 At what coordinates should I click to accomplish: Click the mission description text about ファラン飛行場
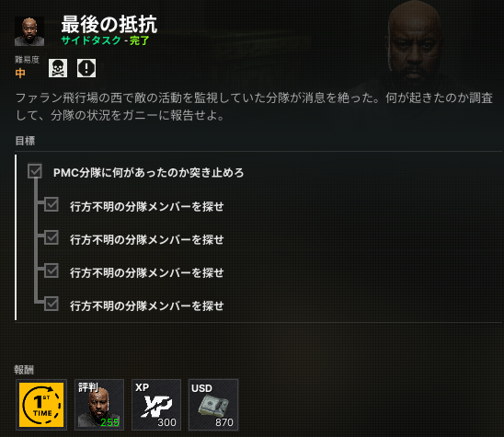(x=254, y=107)
